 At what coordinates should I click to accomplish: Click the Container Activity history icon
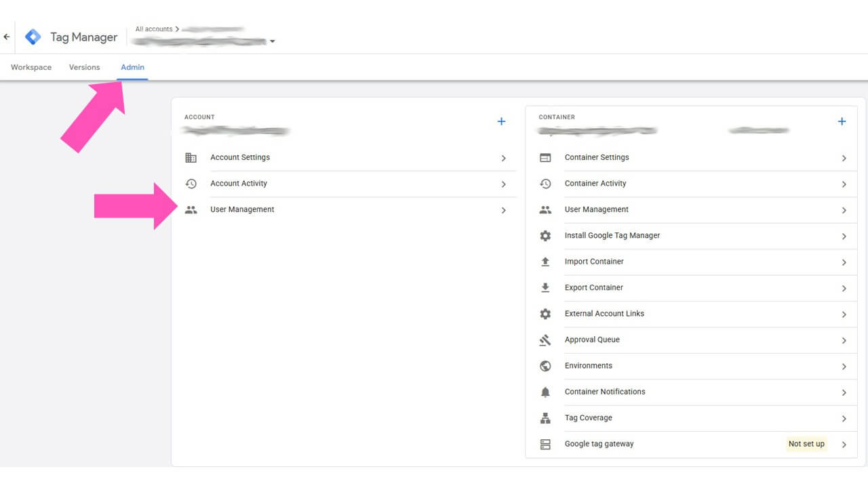pyautogui.click(x=545, y=184)
